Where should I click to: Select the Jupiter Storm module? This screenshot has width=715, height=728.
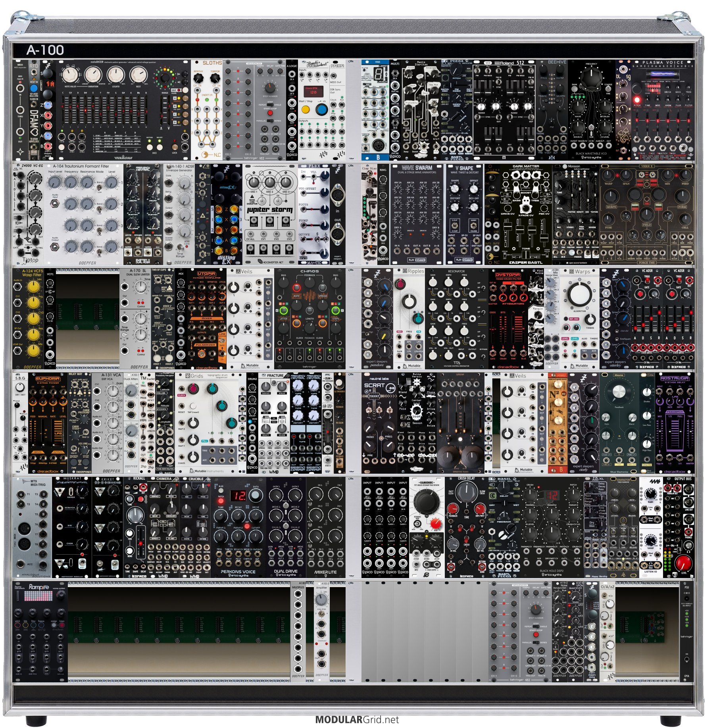pos(270,214)
